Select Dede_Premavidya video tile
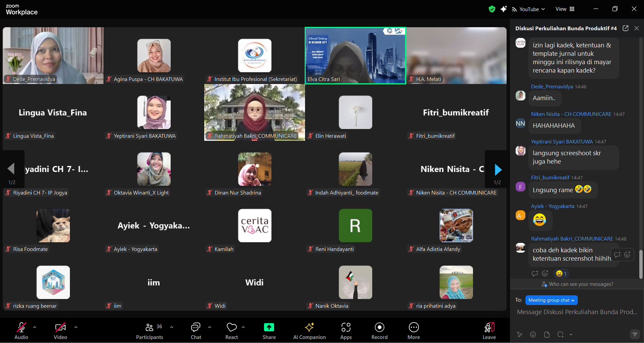 pos(53,55)
